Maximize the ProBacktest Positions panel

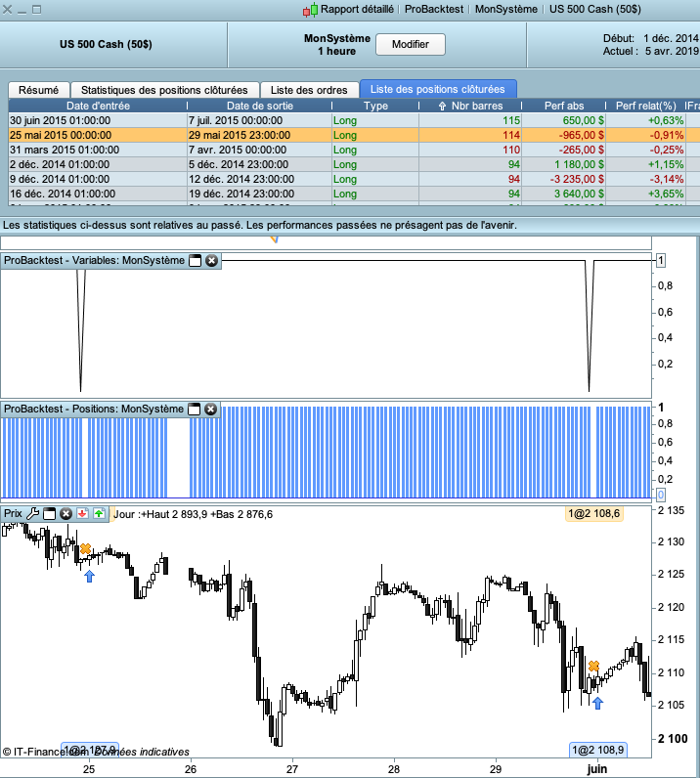[195, 409]
